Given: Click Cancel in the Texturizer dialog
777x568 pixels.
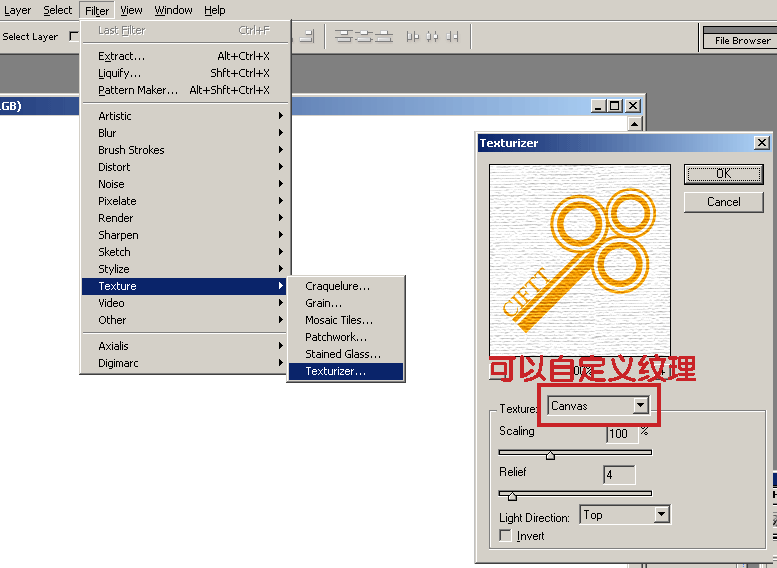Looking at the screenshot, I should click(x=723, y=202).
